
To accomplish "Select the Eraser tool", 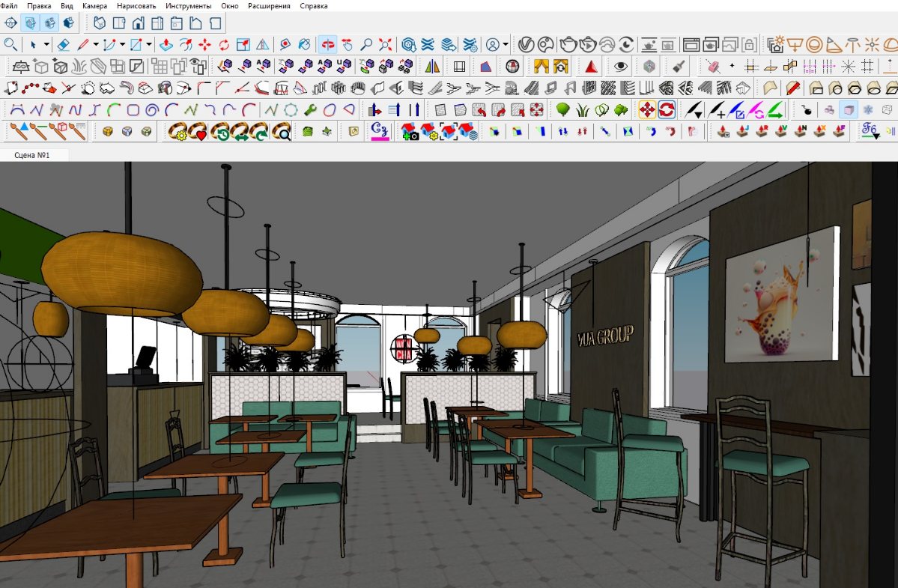I will [64, 45].
